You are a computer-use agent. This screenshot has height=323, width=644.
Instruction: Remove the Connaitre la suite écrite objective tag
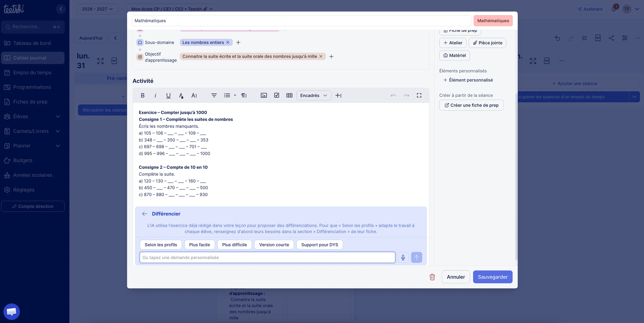pos(321,56)
